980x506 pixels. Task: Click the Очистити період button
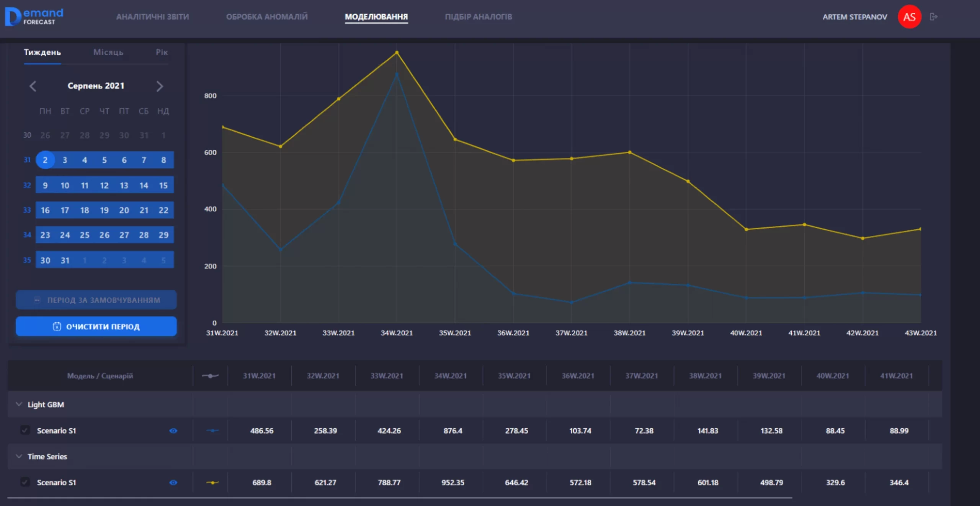pos(96,326)
